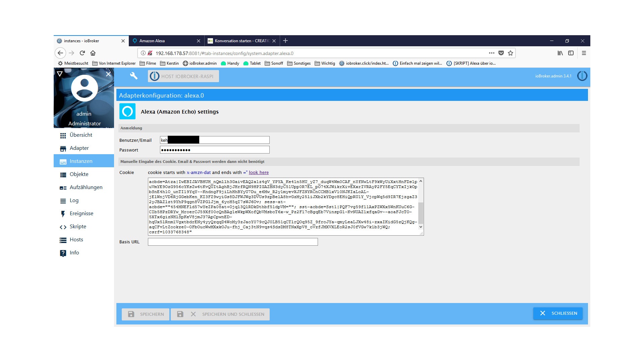Click the browser back arrow
Image resolution: width=644 pixels, height=362 pixels.
tap(60, 53)
